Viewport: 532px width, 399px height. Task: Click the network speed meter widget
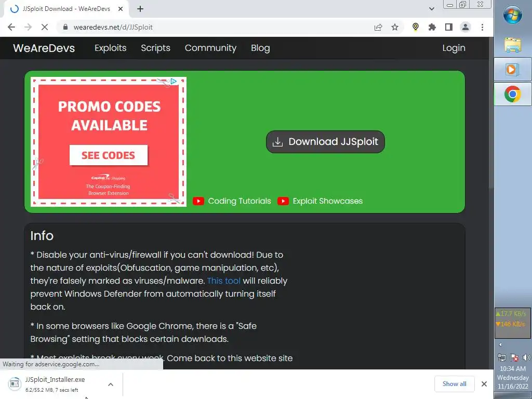512,323
